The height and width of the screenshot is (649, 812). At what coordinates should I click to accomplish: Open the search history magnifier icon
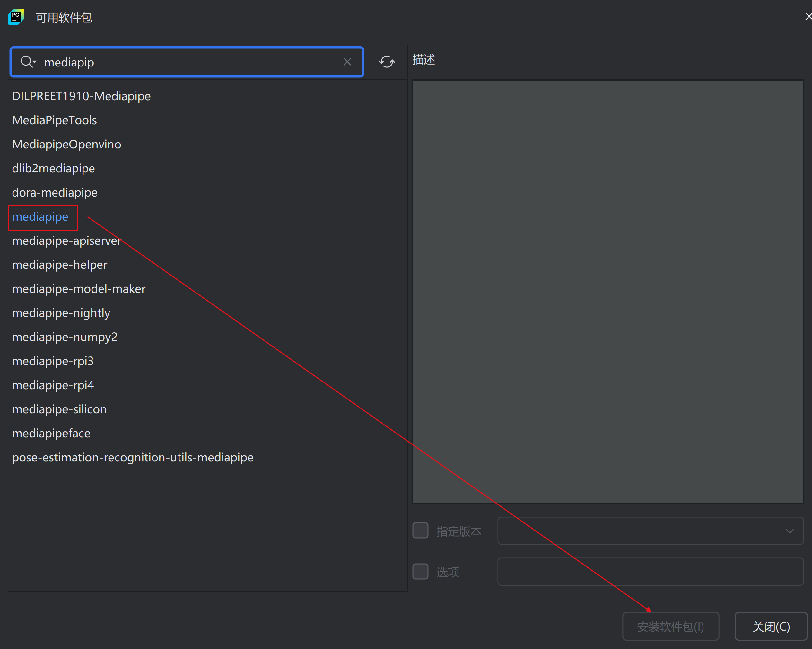[28, 61]
